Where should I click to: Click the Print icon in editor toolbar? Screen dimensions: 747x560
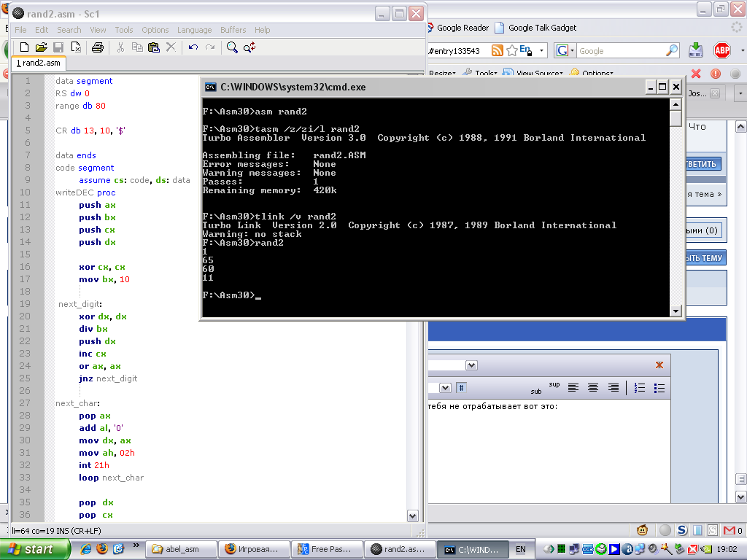pos(97,47)
